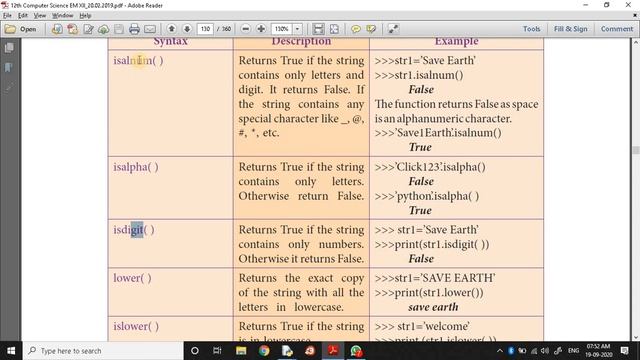The width and height of the screenshot is (640, 360).
Task: Click the zoom percentage field
Action: [x=281, y=29]
